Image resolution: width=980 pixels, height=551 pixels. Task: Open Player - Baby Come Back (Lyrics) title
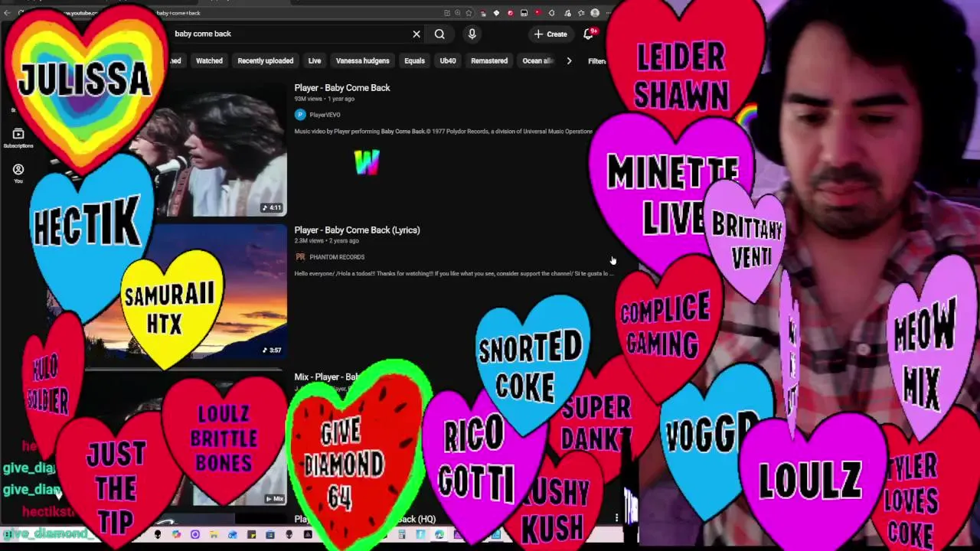tap(357, 230)
